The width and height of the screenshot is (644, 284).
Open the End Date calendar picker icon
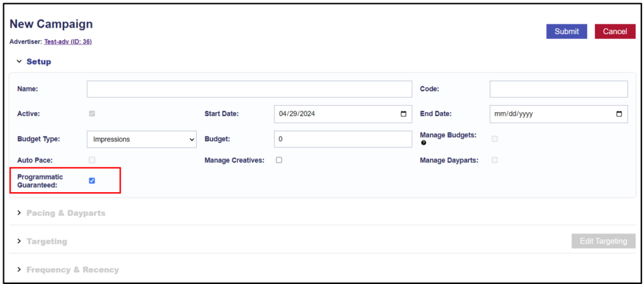pyautogui.click(x=619, y=114)
